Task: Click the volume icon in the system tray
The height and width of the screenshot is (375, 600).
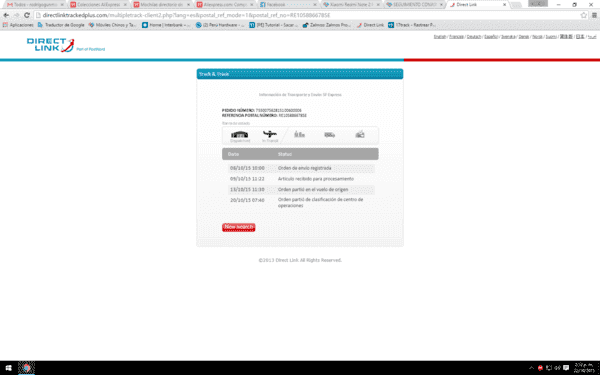Action: [558, 368]
